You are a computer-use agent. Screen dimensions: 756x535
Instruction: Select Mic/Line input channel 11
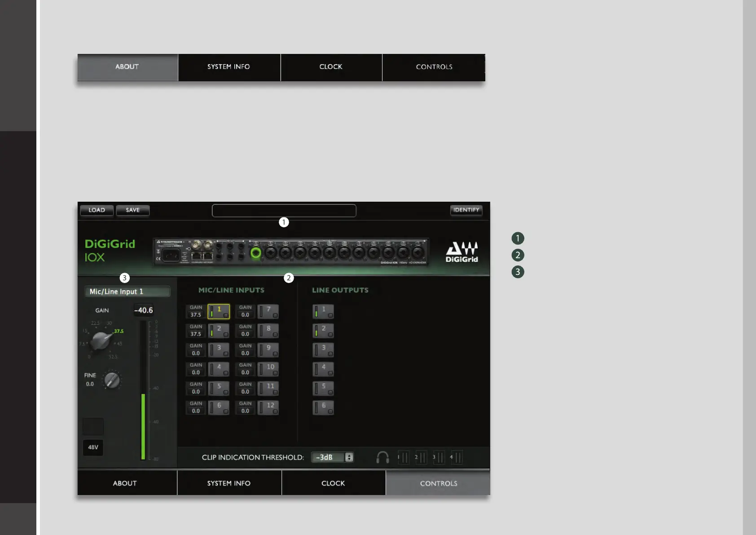point(268,389)
